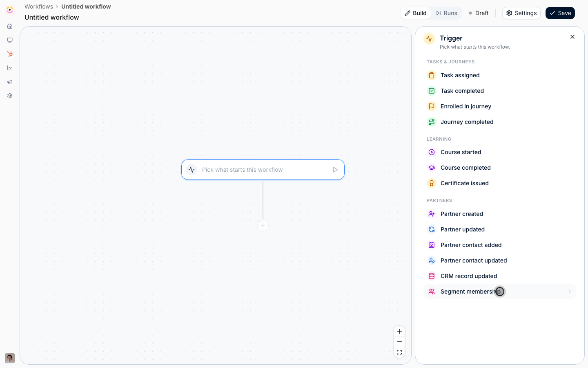Choose the Course completed trigger
The image size is (588, 368).
[500, 168]
